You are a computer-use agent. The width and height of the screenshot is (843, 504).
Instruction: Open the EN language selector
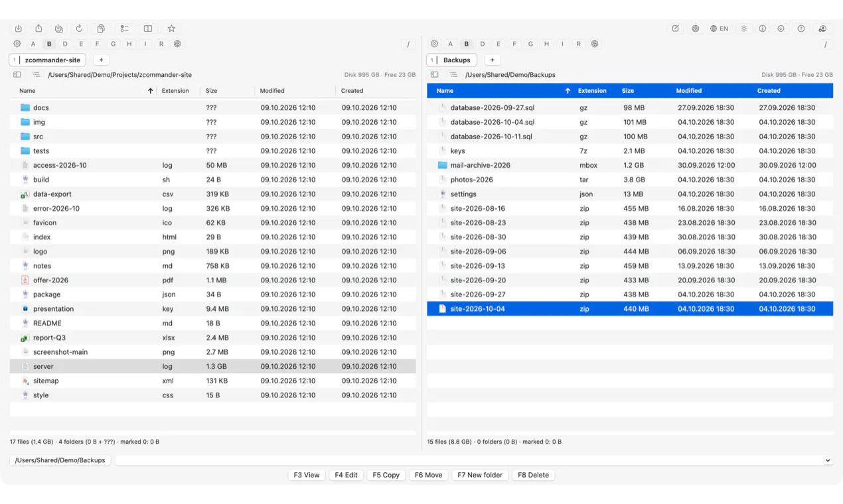719,29
